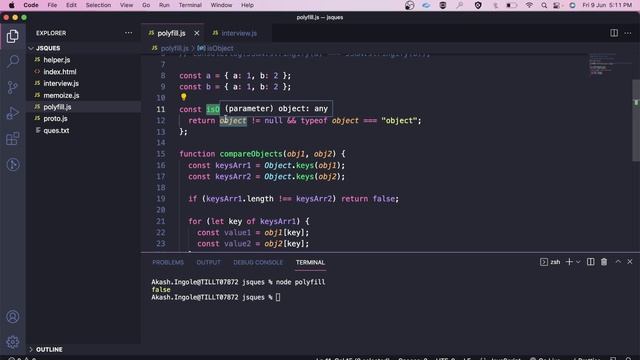Image resolution: width=640 pixels, height=360 pixels.
Task: Split the terminal panel
Action: coord(591,262)
